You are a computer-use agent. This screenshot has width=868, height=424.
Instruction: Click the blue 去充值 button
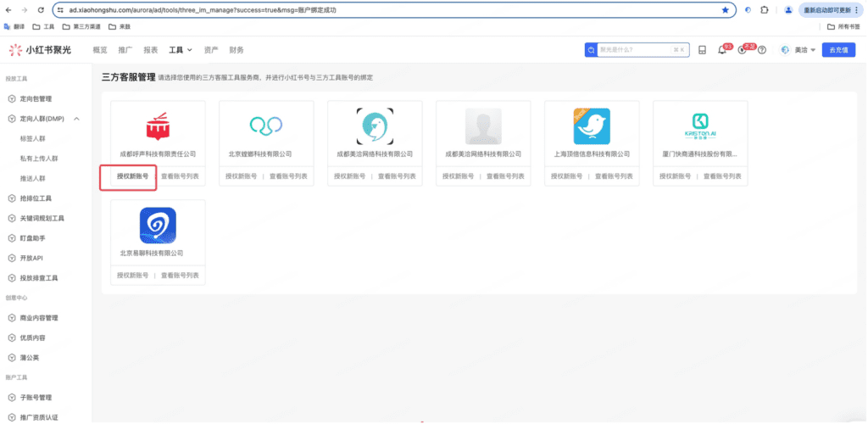pos(838,50)
